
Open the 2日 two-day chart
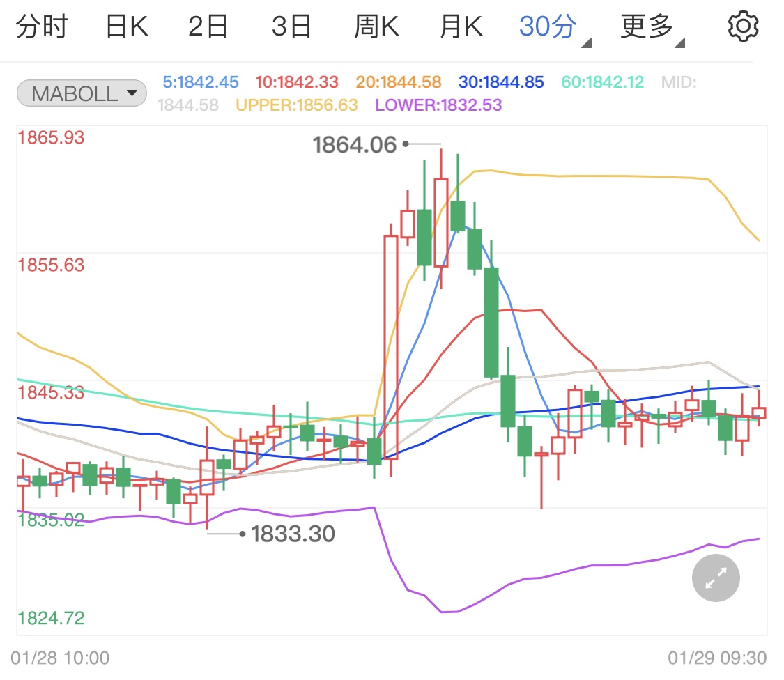coord(208,26)
